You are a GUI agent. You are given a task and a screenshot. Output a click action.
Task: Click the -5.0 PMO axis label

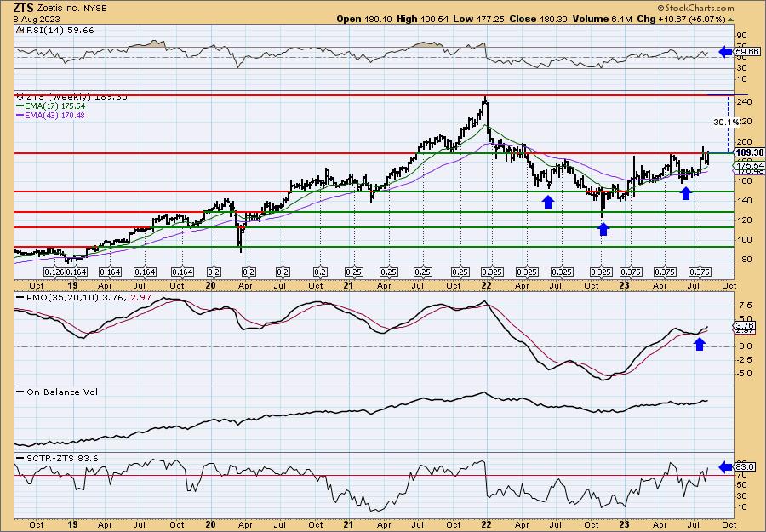tap(746, 373)
